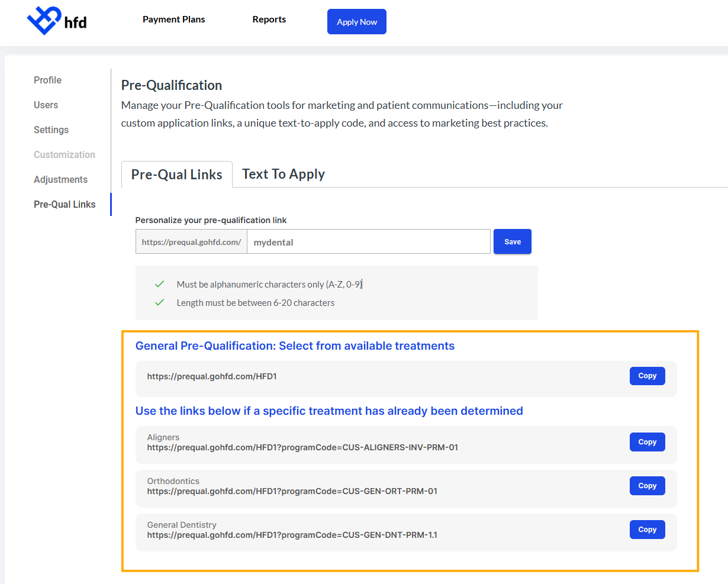Click 'Must be alphanumeric characters only' text

[x=269, y=285]
